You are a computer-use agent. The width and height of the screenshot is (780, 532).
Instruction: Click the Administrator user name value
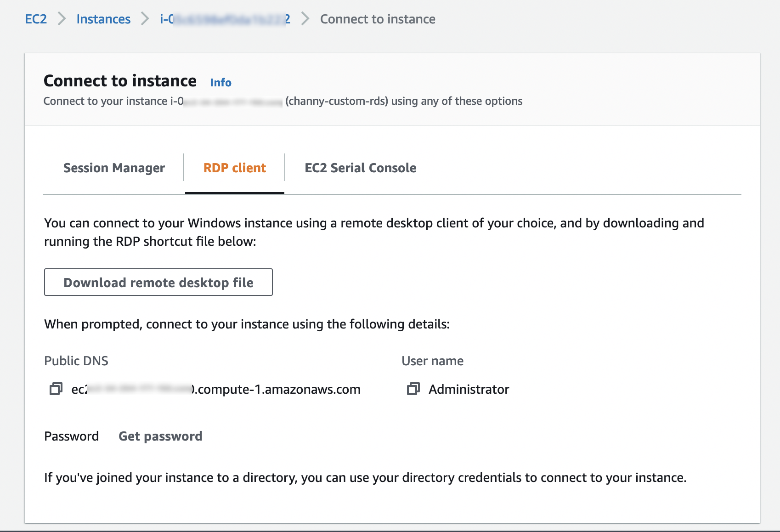(469, 389)
